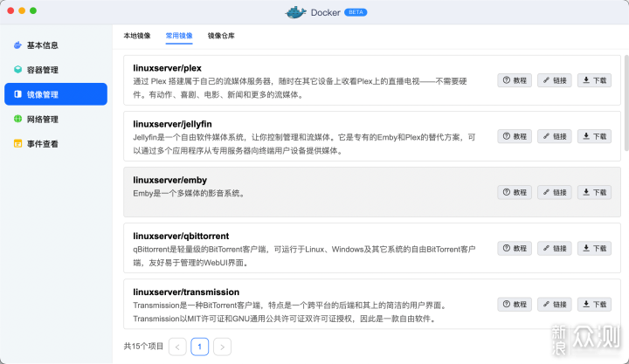The width and height of the screenshot is (629, 364).
Task: Open 容器管理 in the sidebar
Action: click(56, 70)
